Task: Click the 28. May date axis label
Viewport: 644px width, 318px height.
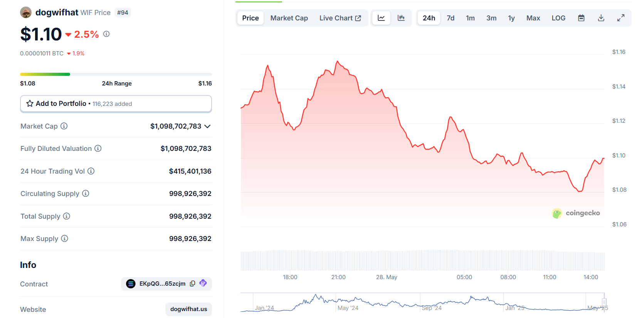Action: [x=387, y=277]
